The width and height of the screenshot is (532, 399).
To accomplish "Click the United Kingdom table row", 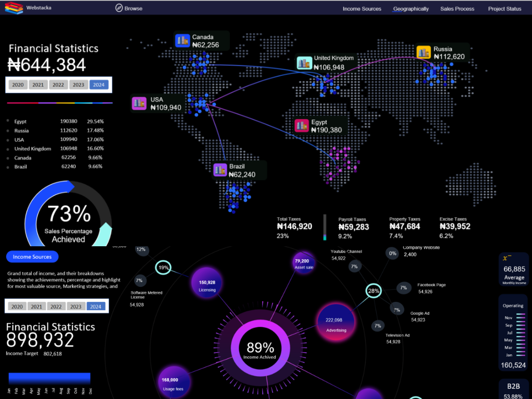I will click(56, 149).
